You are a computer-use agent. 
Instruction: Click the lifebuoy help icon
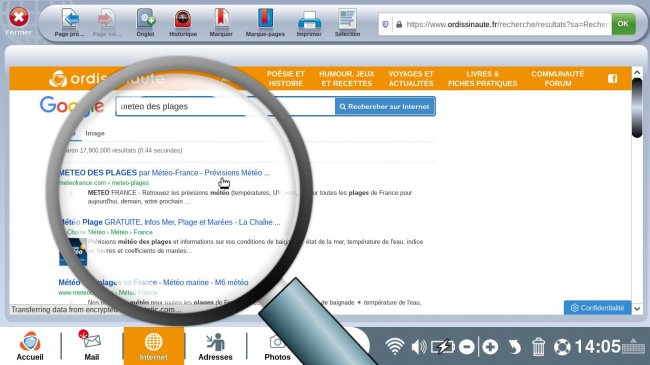click(562, 347)
